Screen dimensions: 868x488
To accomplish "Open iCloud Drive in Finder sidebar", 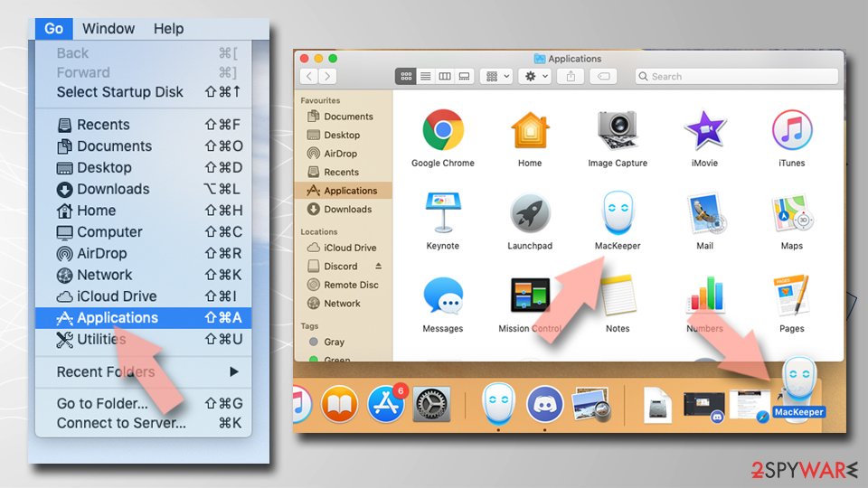I will (x=344, y=248).
